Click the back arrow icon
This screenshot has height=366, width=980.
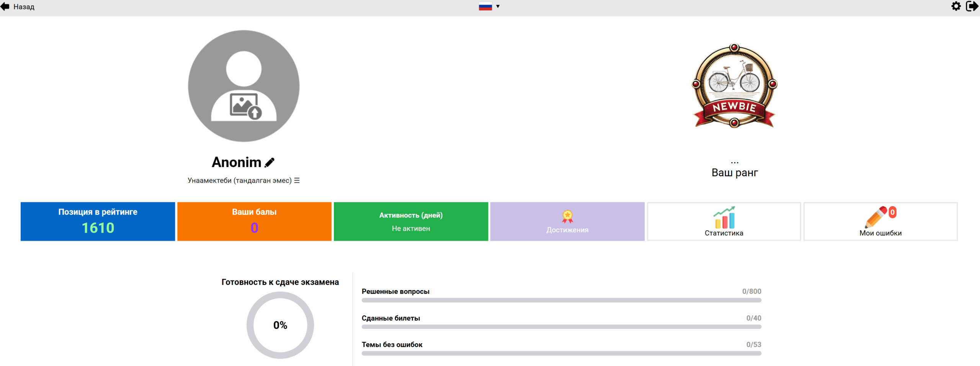point(5,7)
